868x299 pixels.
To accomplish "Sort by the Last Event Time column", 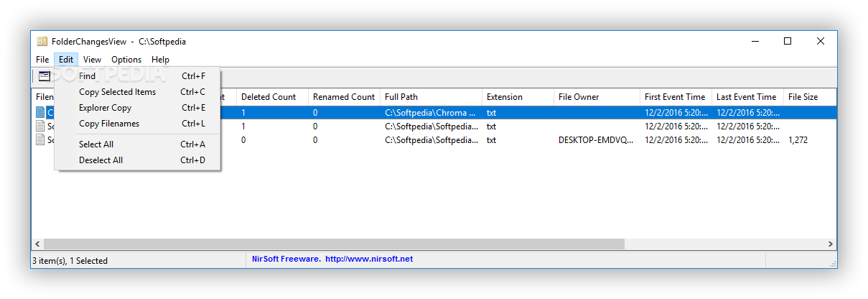I will pyautogui.click(x=747, y=97).
